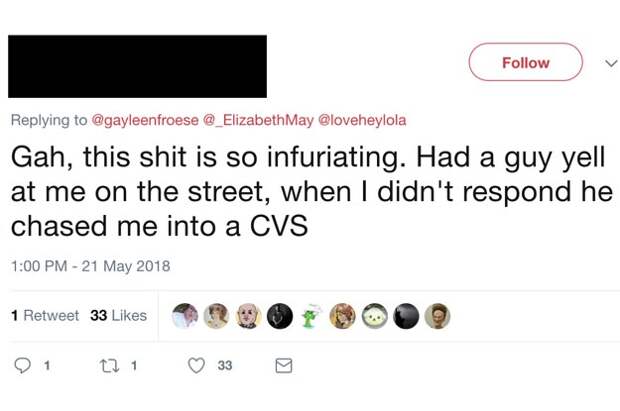View the 33 Likes list
This screenshot has height=411, width=620.
118,315
